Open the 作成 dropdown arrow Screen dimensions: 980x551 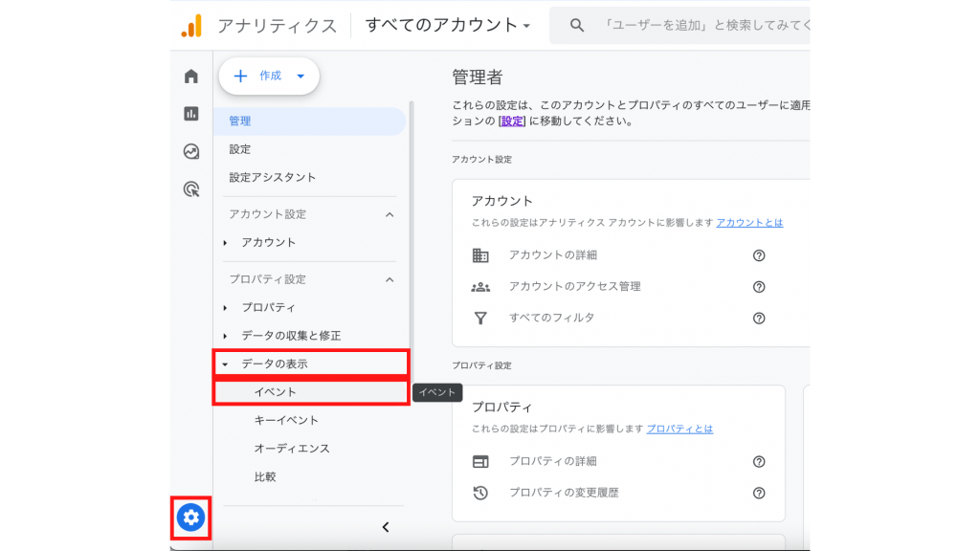301,77
